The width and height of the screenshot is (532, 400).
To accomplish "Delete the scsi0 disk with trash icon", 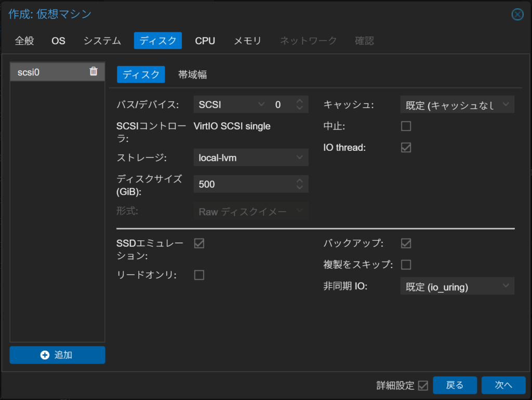I will coord(94,72).
